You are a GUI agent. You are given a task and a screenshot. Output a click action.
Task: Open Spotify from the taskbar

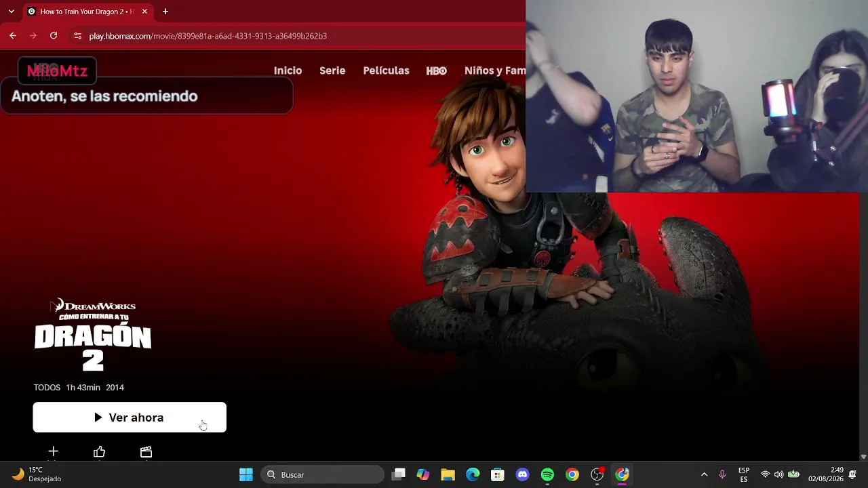click(547, 474)
